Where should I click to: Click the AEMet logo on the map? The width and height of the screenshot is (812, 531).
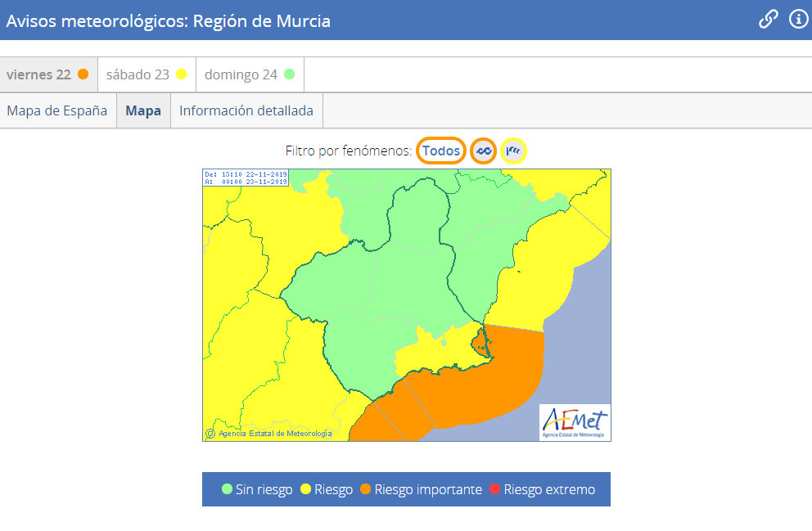[575, 422]
